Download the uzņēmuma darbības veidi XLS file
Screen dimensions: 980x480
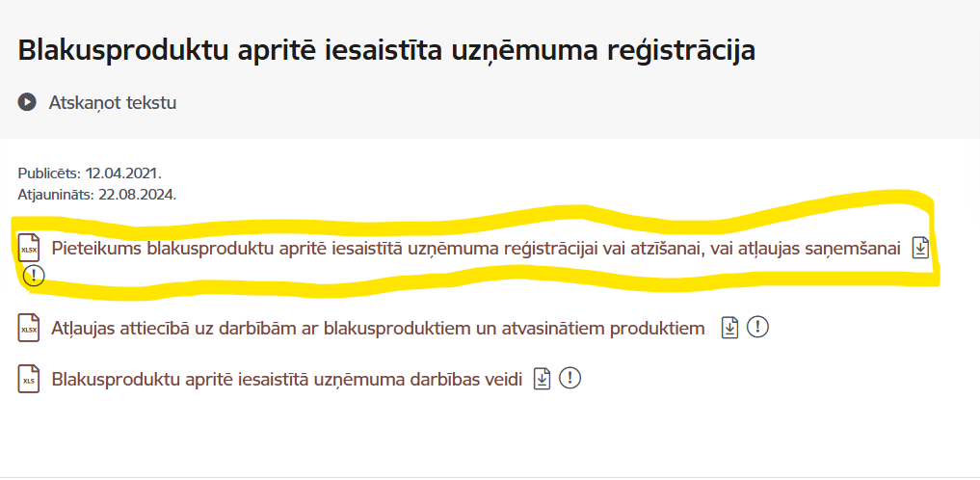[543, 379]
